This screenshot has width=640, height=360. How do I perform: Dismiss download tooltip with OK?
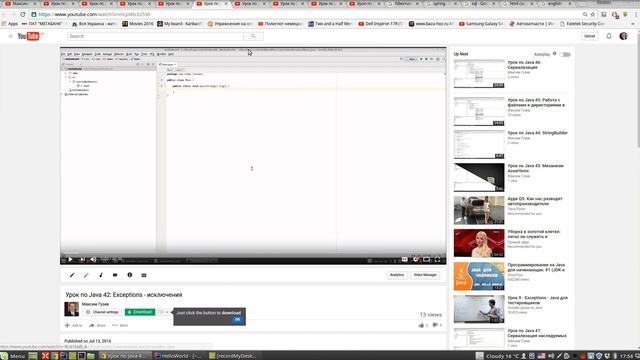coord(237,320)
